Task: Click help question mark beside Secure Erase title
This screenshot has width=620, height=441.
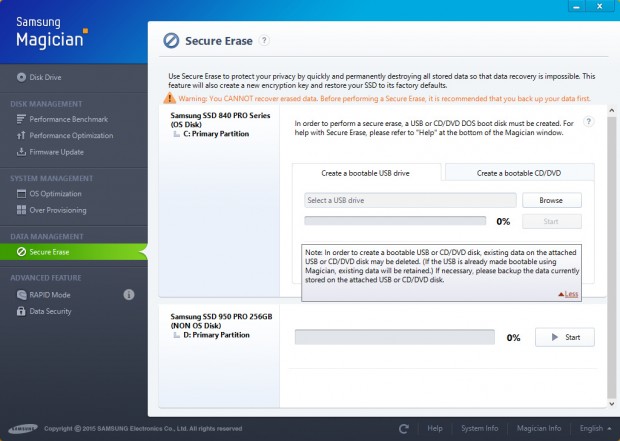Action: [x=264, y=41]
